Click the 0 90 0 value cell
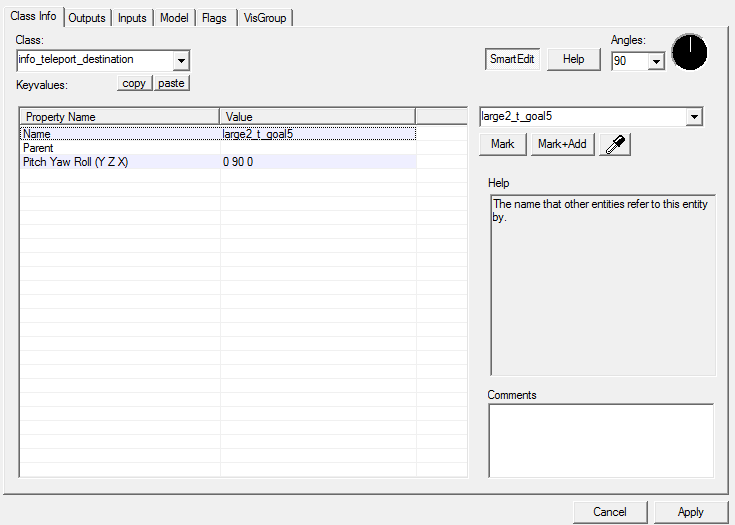The height and width of the screenshot is (525, 735). tap(318, 162)
